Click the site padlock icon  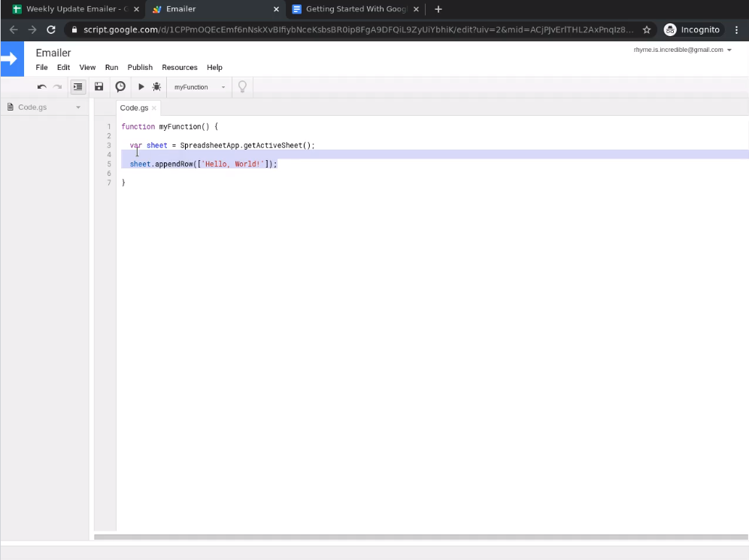74,29
